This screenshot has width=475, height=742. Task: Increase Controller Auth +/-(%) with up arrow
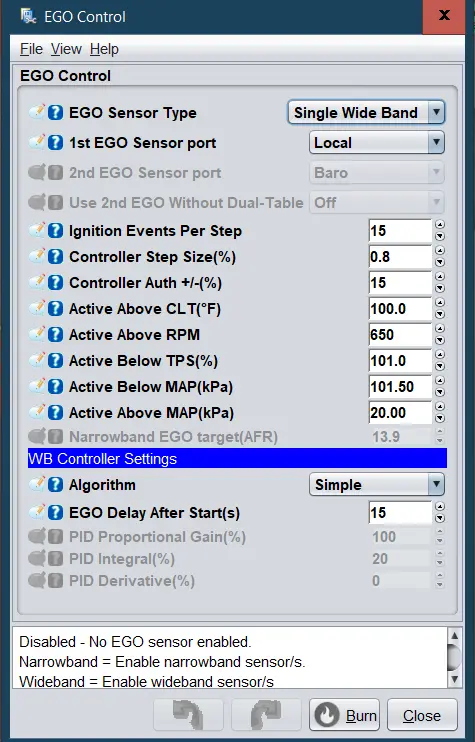440,276
